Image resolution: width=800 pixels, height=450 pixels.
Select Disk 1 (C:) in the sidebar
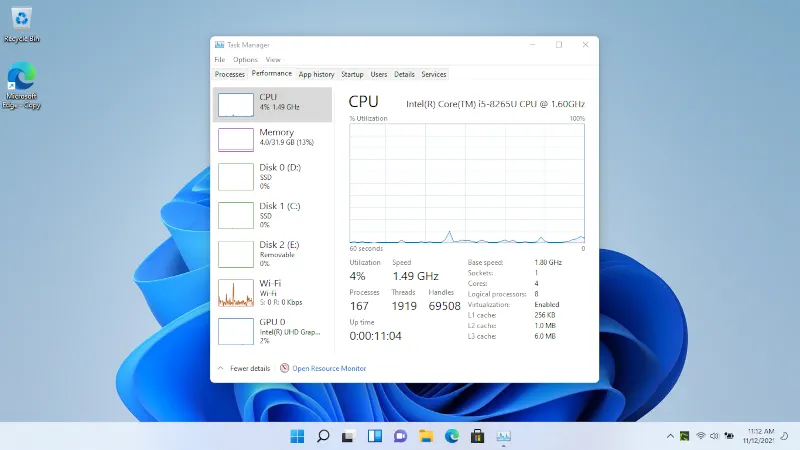(272, 215)
